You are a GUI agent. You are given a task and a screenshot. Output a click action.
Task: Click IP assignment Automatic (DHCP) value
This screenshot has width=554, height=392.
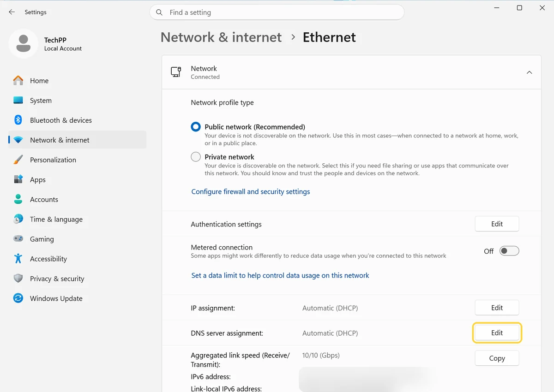[x=330, y=308]
